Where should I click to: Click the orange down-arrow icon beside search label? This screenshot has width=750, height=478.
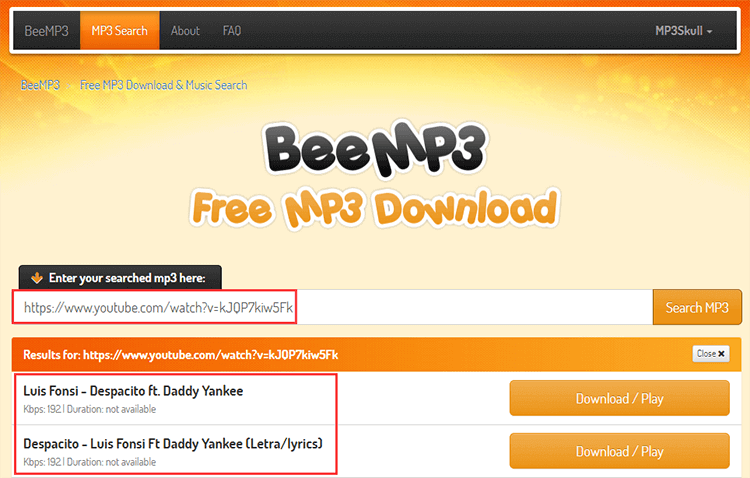pyautogui.click(x=36, y=278)
